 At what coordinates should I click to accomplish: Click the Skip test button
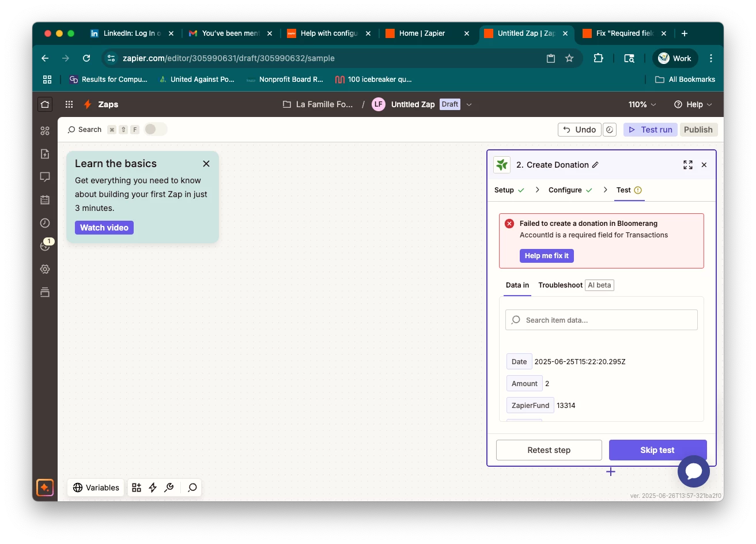click(657, 450)
